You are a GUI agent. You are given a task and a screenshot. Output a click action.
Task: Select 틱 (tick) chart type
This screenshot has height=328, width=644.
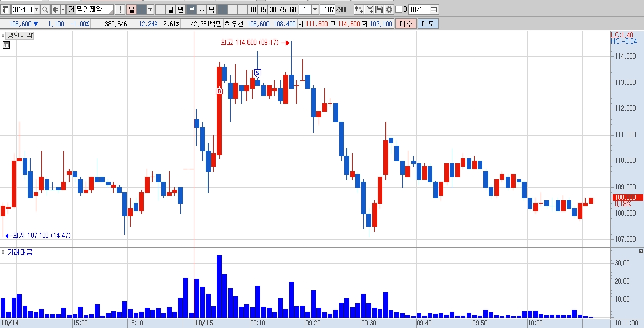pyautogui.click(x=211, y=9)
